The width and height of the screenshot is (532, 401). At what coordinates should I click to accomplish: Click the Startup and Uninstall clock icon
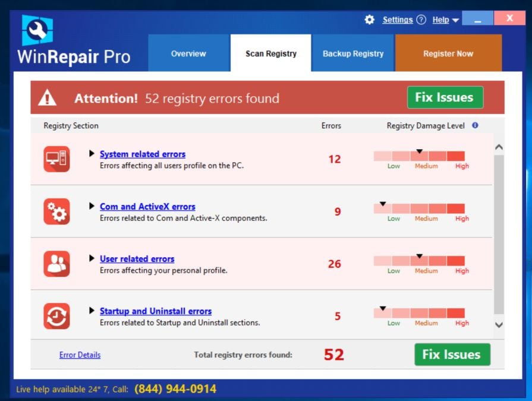(56, 316)
